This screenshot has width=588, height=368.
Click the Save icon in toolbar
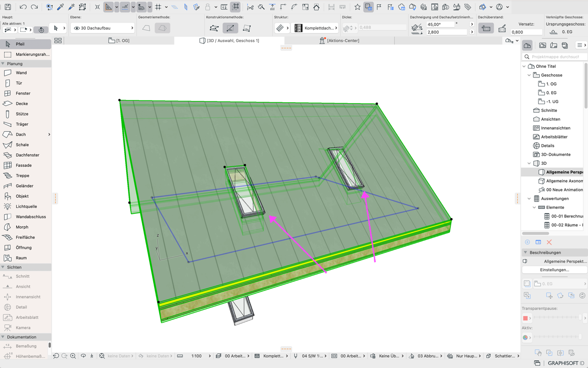pyautogui.click(x=8, y=7)
